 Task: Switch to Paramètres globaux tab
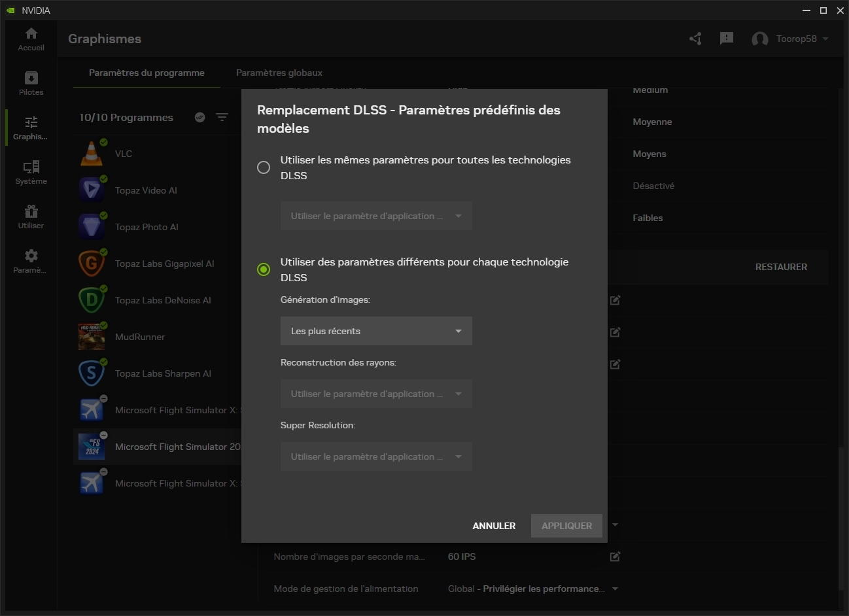click(279, 73)
